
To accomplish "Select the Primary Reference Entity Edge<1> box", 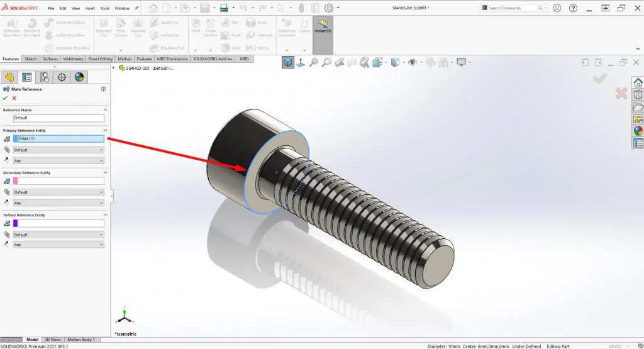I will tap(58, 139).
